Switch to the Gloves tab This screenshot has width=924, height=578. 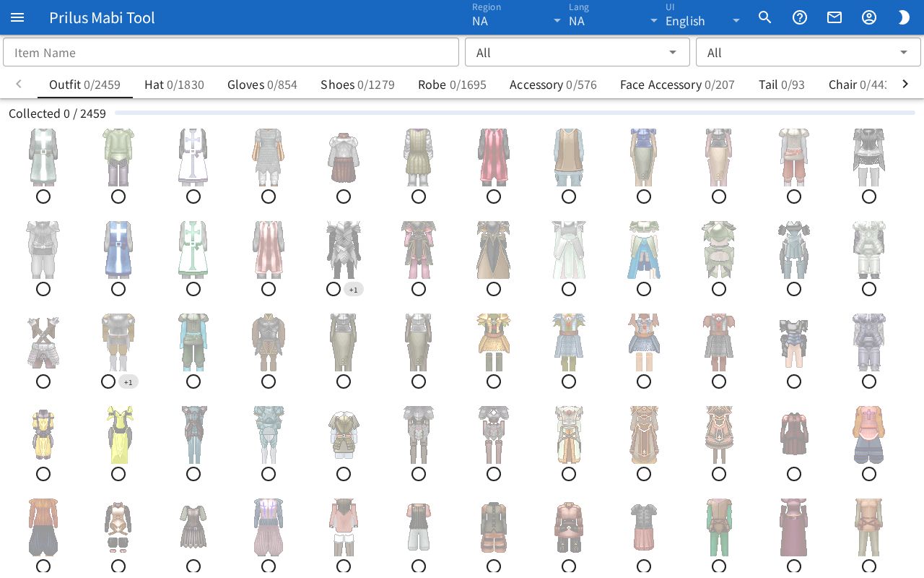tap(262, 85)
